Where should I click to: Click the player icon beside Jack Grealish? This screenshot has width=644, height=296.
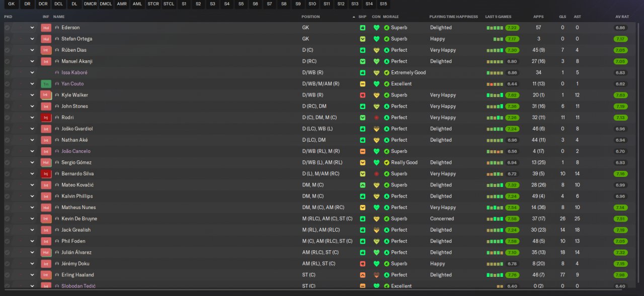(x=57, y=230)
